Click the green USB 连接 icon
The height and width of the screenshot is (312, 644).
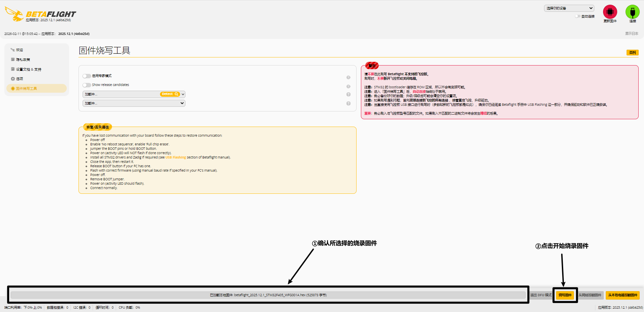[632, 12]
